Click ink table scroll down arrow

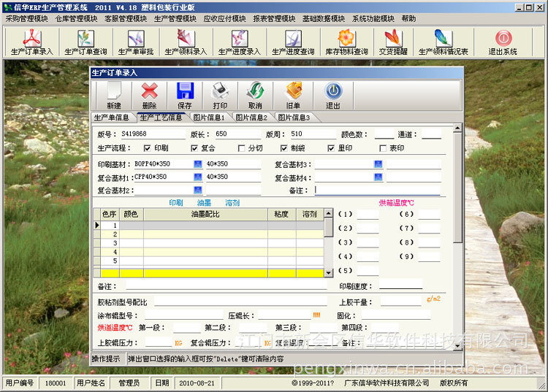click(329, 273)
